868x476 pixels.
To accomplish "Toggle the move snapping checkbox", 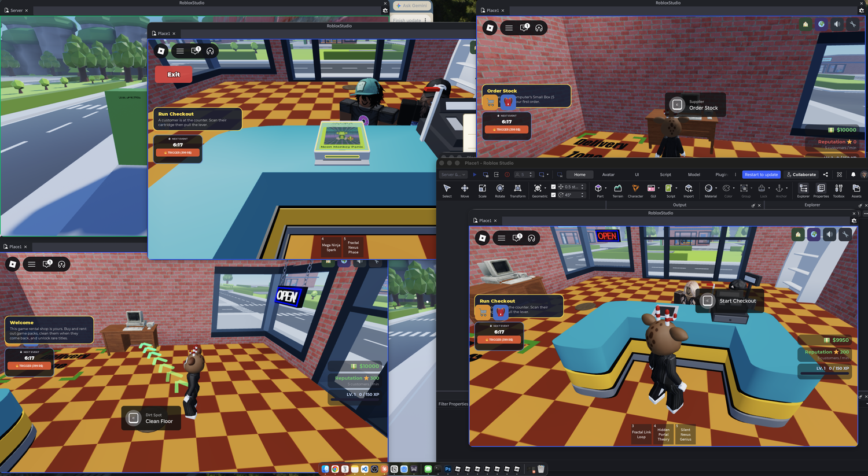I will [x=553, y=187].
